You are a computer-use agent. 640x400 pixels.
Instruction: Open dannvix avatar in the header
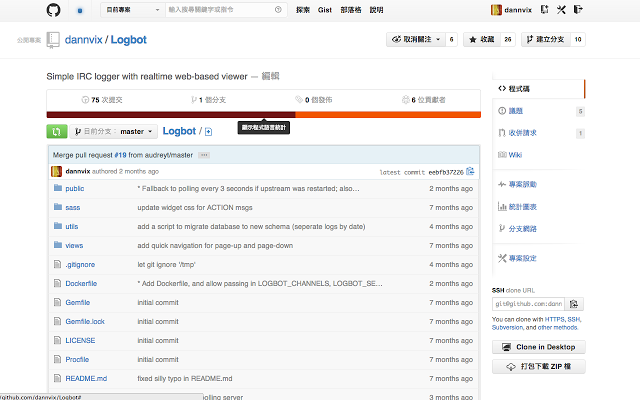496,10
